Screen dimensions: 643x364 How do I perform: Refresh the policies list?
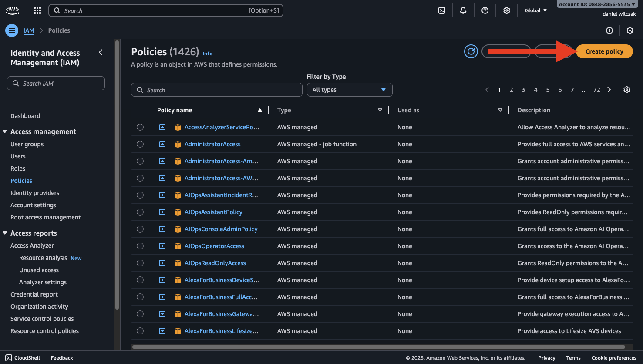(x=471, y=51)
